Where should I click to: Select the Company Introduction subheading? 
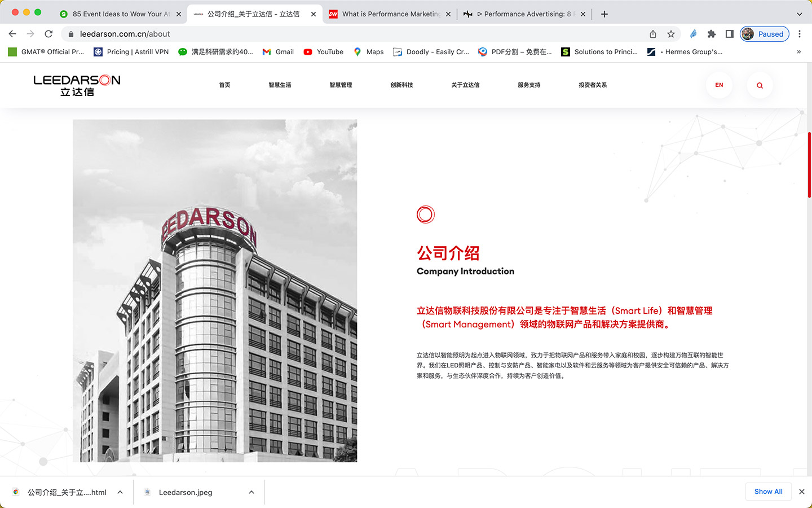[x=465, y=271]
